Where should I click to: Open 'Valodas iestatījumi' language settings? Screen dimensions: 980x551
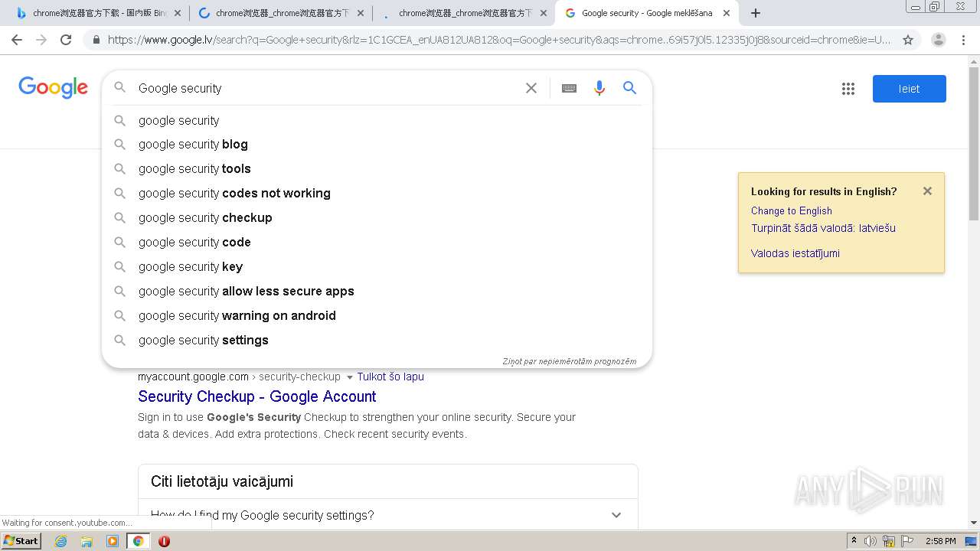coord(795,253)
